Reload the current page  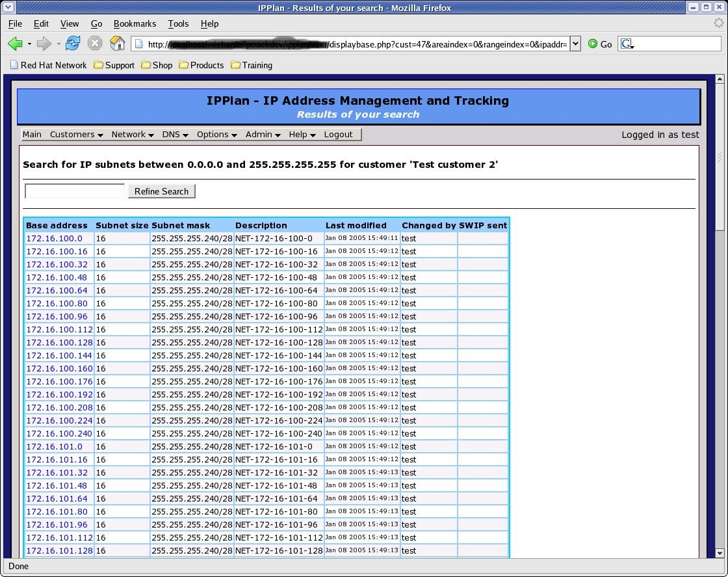pyautogui.click(x=71, y=44)
